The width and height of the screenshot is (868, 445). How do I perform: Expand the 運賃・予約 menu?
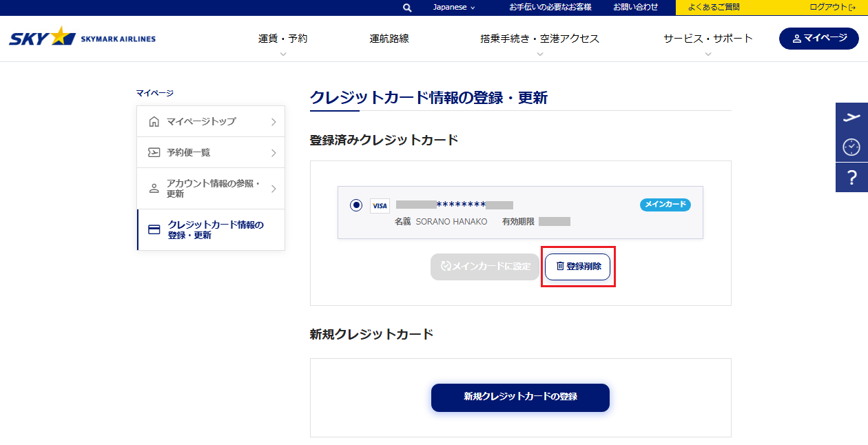click(282, 39)
